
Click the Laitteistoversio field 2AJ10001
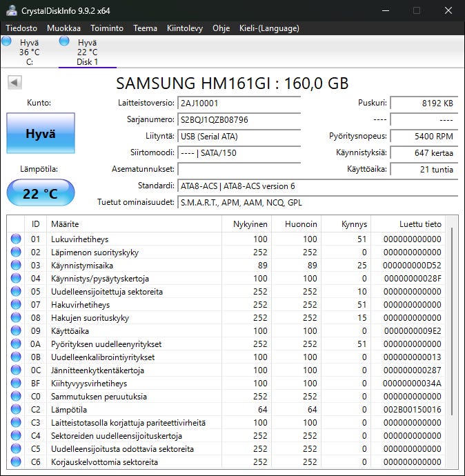tap(239, 103)
